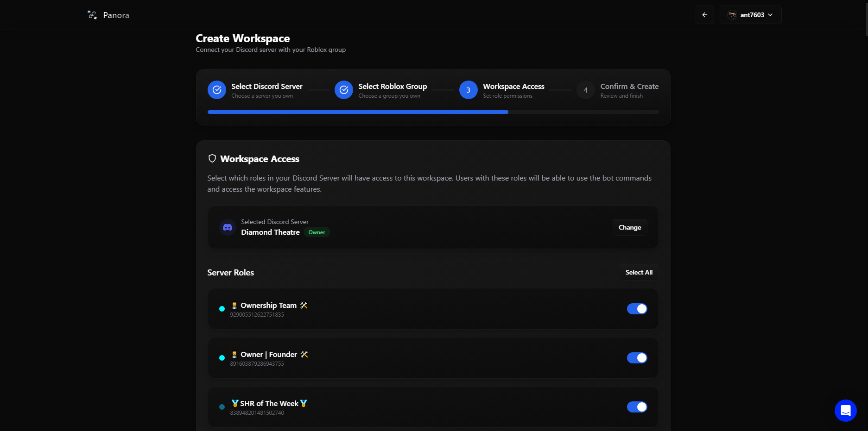
Task: Click the medal emoji before SHR of The Week
Action: click(235, 403)
